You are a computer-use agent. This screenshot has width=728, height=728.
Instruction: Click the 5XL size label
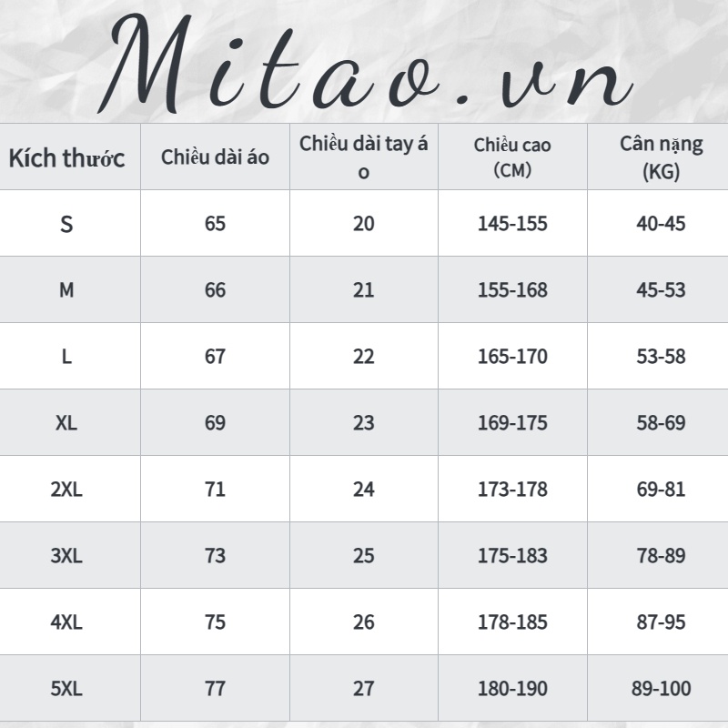(66, 689)
